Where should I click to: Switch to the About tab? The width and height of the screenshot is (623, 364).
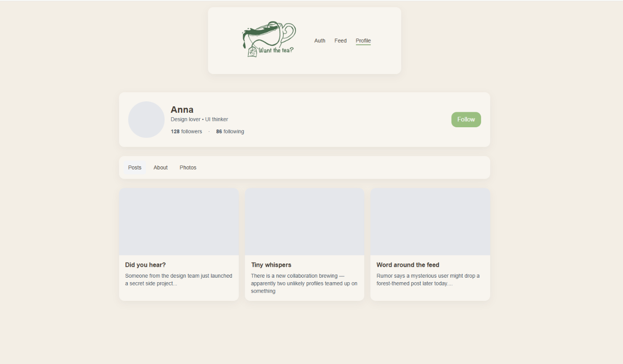tap(161, 168)
